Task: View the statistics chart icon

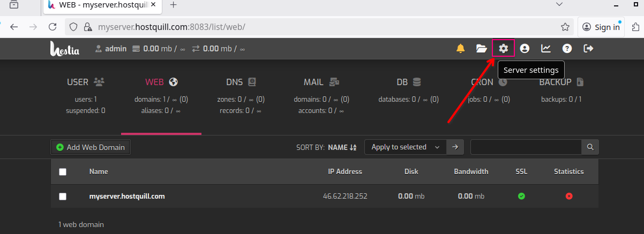Action: click(x=546, y=49)
